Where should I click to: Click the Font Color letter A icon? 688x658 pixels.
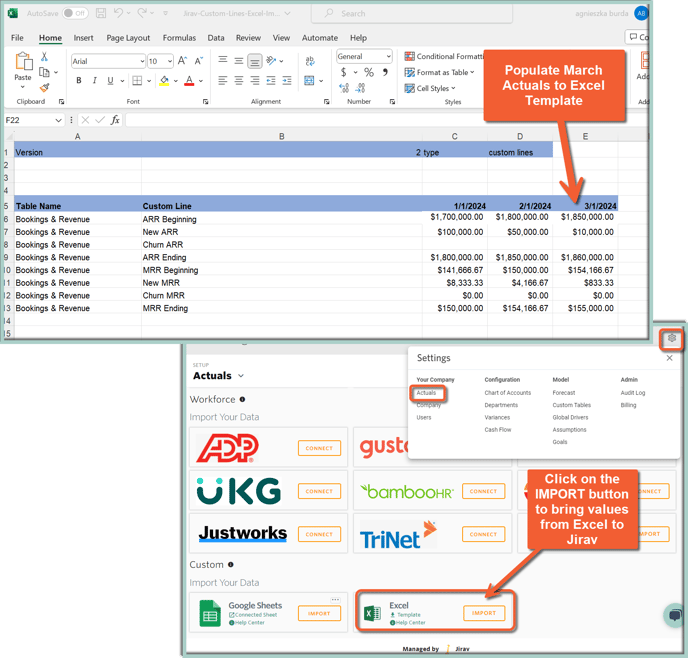click(x=189, y=81)
